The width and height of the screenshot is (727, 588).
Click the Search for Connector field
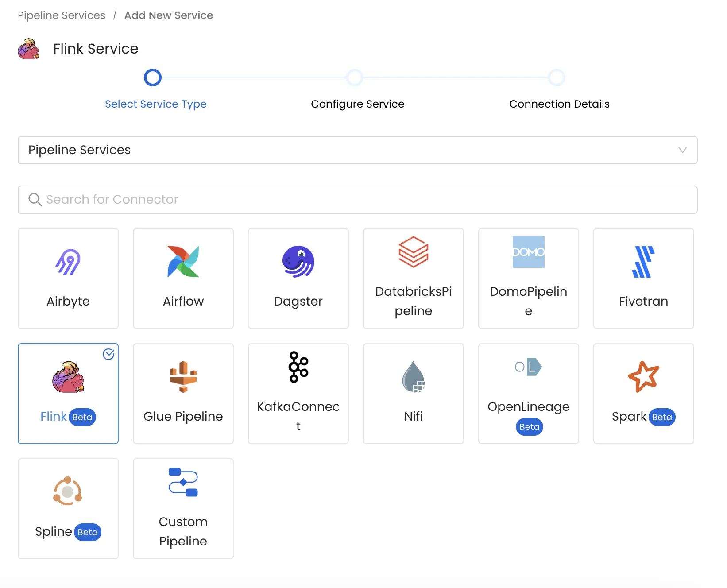[x=357, y=200]
